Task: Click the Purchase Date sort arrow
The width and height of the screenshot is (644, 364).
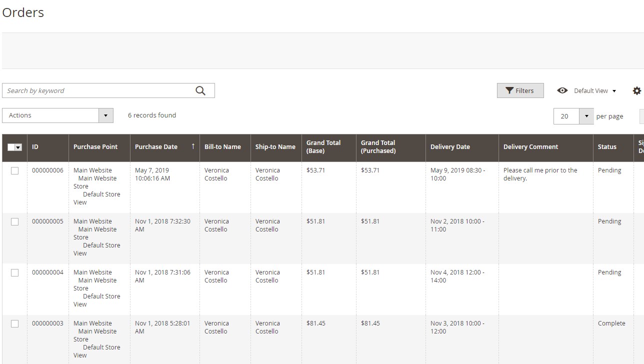Action: [x=193, y=146]
